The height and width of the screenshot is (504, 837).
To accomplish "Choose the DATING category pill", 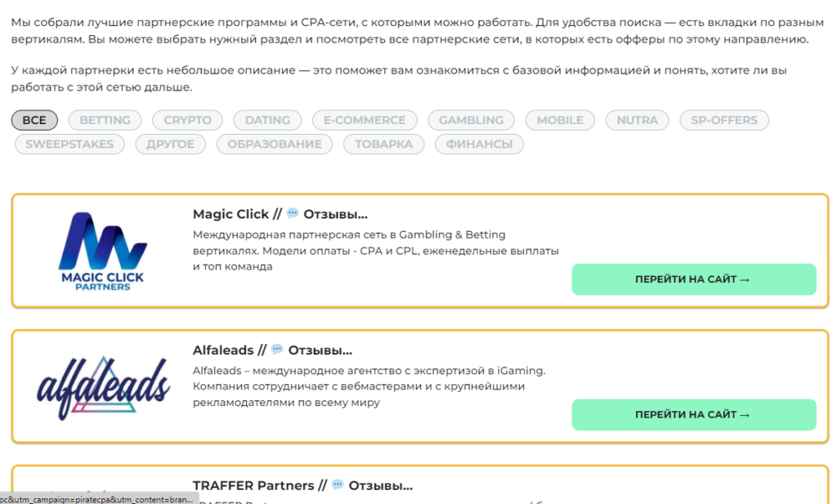I will pyautogui.click(x=267, y=120).
